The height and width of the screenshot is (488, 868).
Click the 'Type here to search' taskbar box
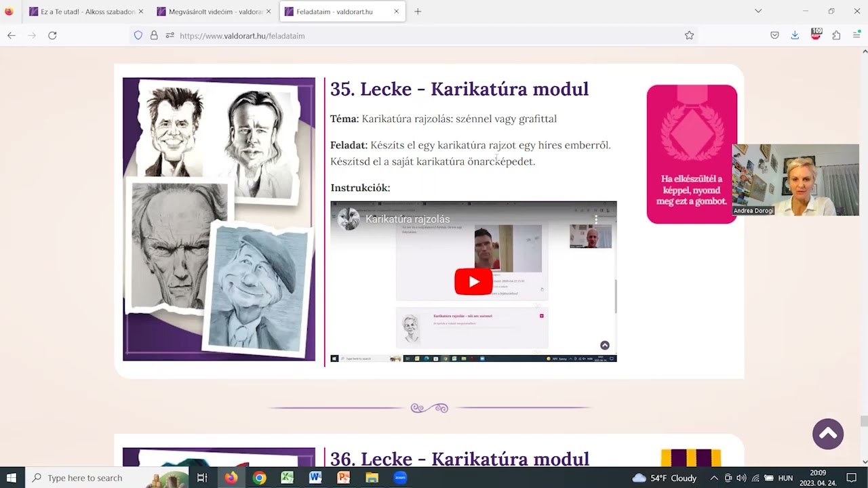point(107,478)
